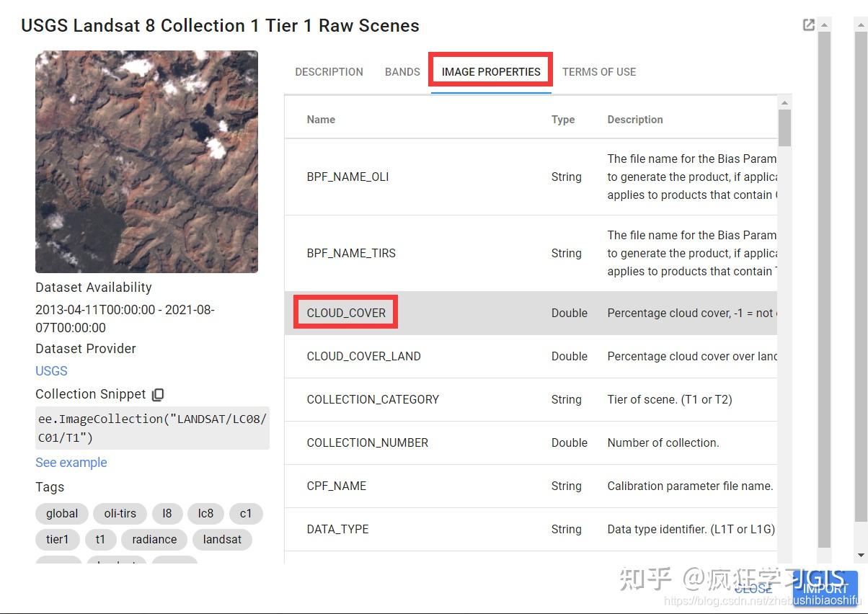This screenshot has width=868, height=614.
Task: Select the CLOUD_COVER property row
Action: click(345, 313)
